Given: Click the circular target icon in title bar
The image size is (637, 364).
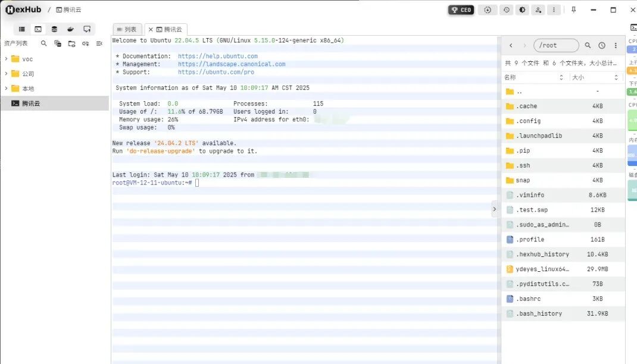Looking at the screenshot, I should (x=488, y=10).
